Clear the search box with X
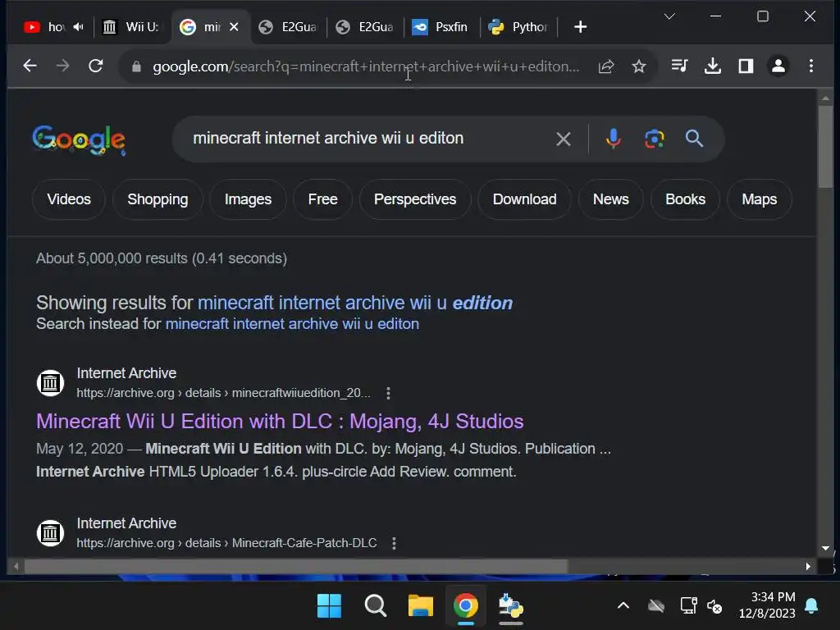 point(563,139)
